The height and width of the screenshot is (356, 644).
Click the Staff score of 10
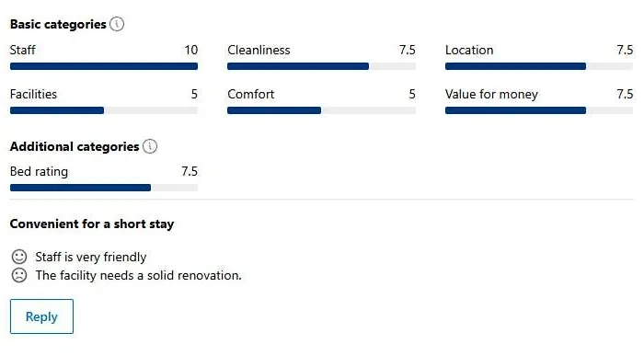tap(191, 50)
